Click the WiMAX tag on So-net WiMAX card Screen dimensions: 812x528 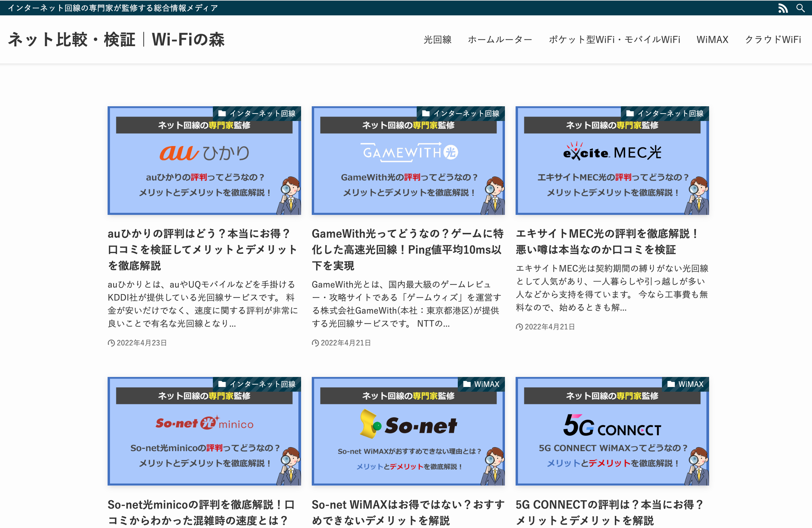(482, 384)
